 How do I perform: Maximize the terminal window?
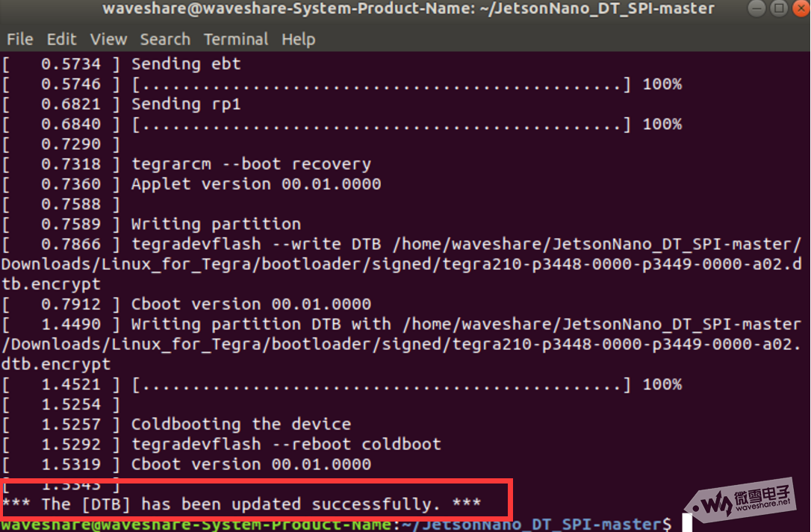click(778, 9)
